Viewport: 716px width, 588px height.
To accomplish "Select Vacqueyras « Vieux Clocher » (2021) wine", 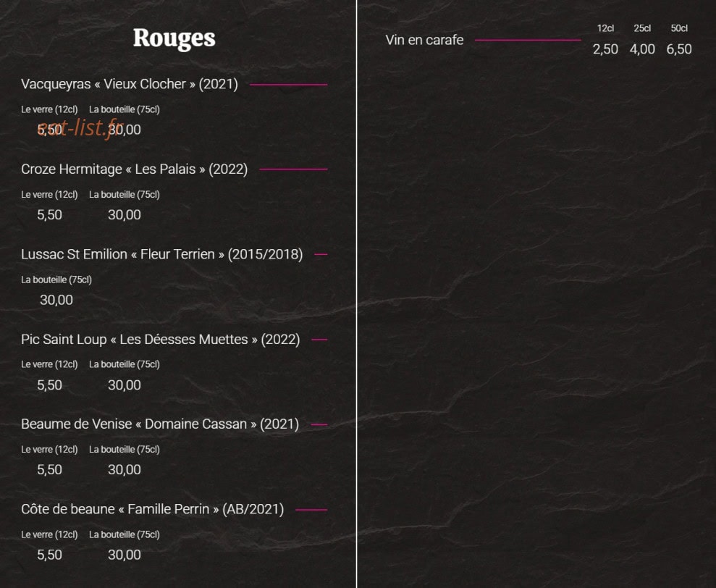I will pyautogui.click(x=129, y=84).
